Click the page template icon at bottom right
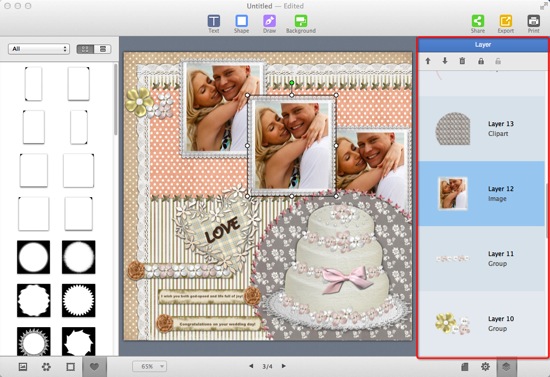 point(464,367)
